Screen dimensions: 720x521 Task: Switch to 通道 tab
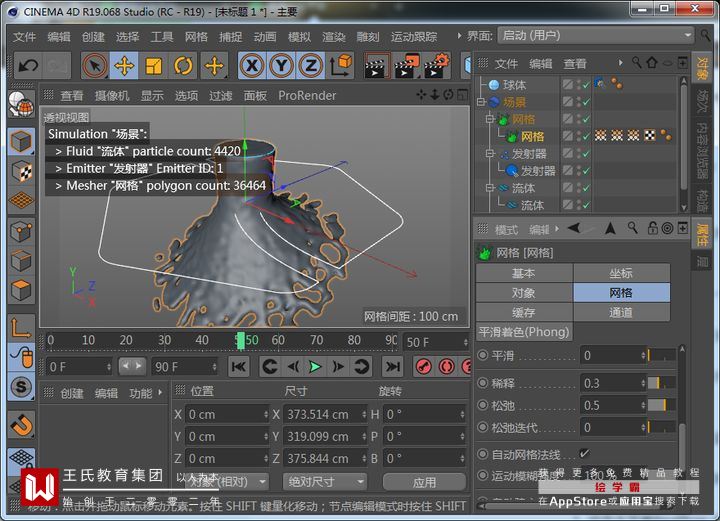click(621, 313)
